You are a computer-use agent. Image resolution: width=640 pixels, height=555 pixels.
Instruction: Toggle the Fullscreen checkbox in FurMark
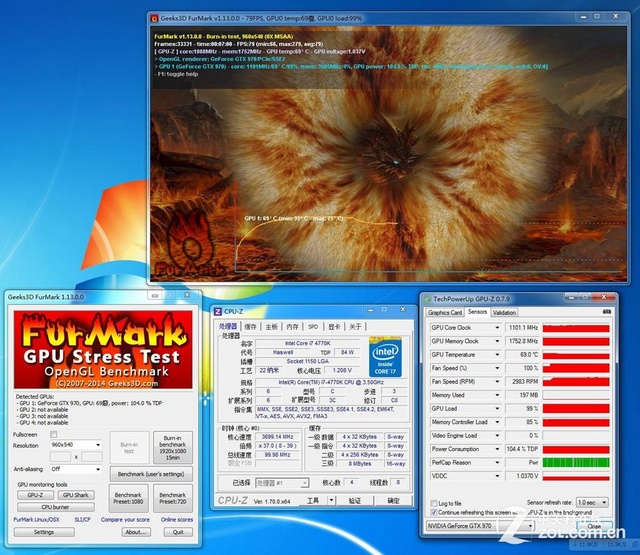click(x=53, y=435)
